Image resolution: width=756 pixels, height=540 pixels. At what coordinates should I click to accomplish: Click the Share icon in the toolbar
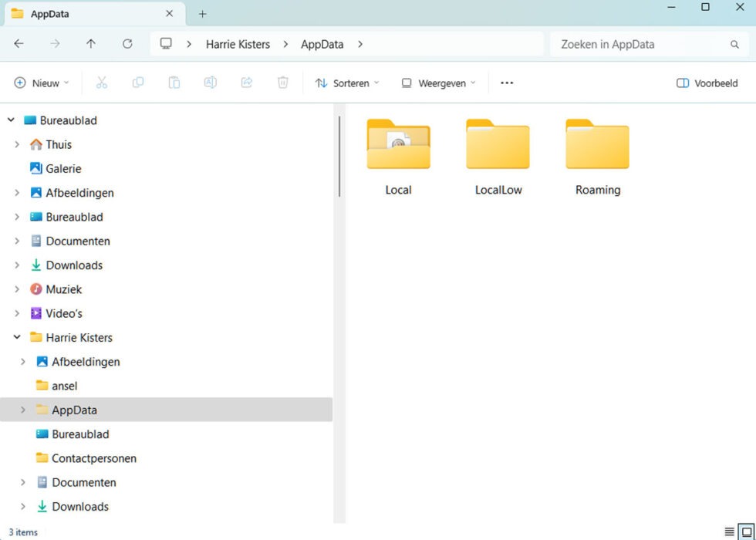[x=246, y=83]
